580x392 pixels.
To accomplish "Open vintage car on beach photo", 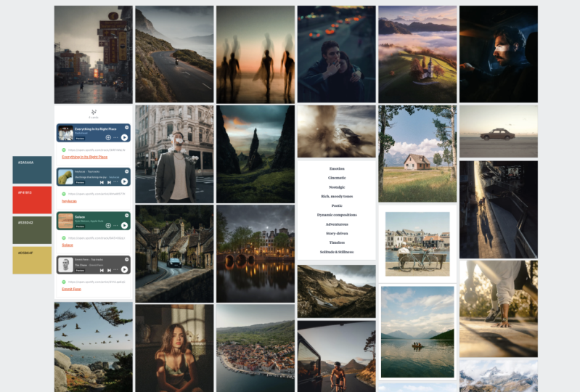I will [x=498, y=131].
